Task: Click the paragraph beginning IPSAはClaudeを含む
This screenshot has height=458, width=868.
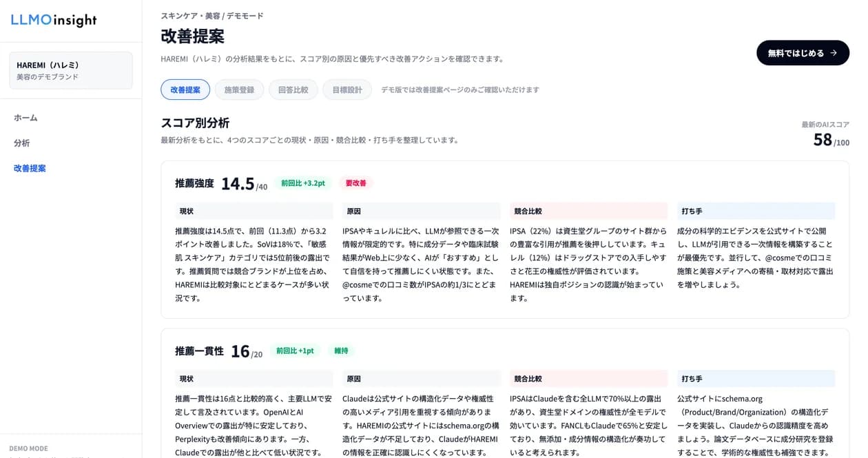Action: tap(588, 425)
